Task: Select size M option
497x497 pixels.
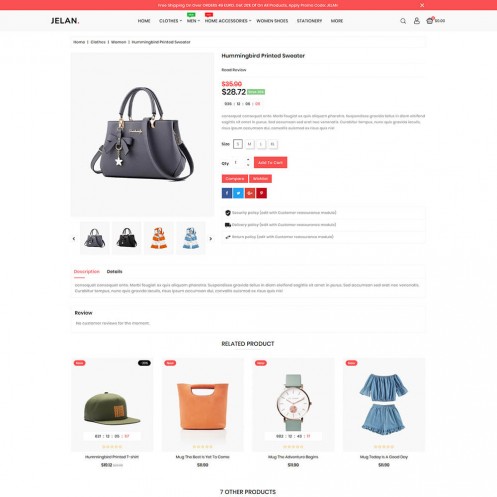Action: pyautogui.click(x=249, y=144)
